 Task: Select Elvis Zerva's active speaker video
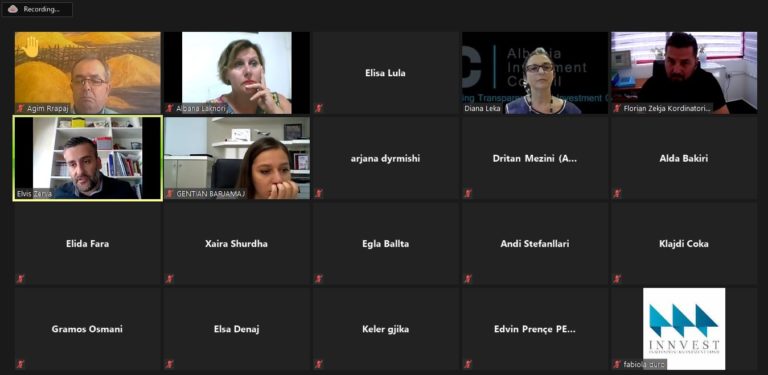pos(88,158)
